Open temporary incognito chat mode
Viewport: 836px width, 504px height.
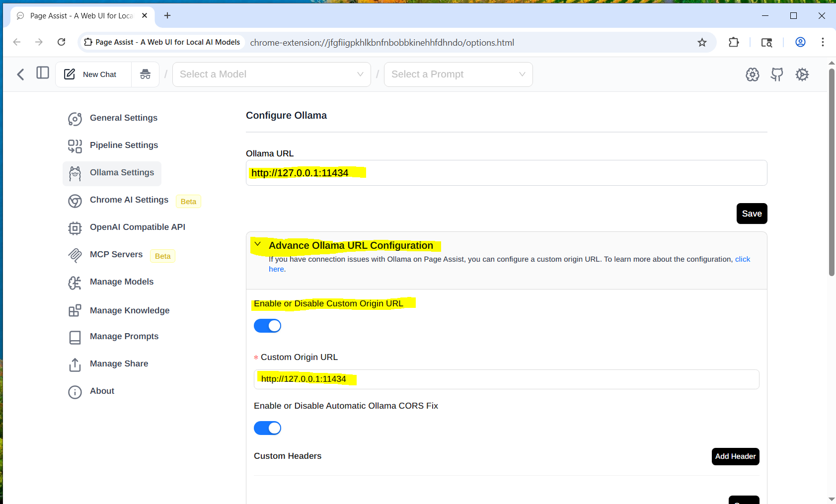[x=145, y=74]
